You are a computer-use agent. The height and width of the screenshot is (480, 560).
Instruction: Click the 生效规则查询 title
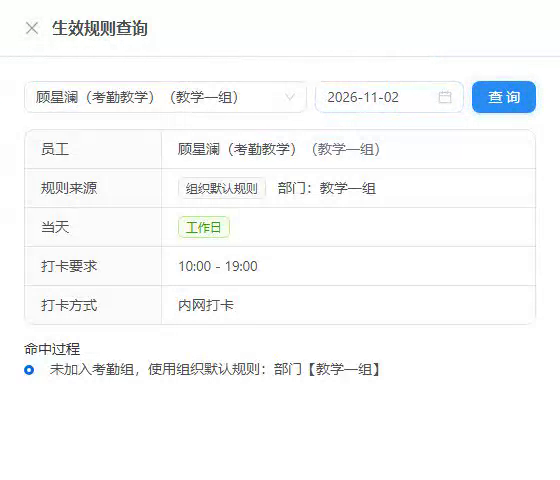click(100, 28)
